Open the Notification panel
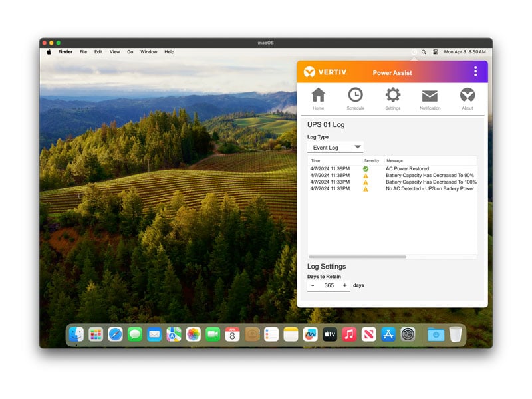The width and height of the screenshot is (532, 399). point(430,96)
